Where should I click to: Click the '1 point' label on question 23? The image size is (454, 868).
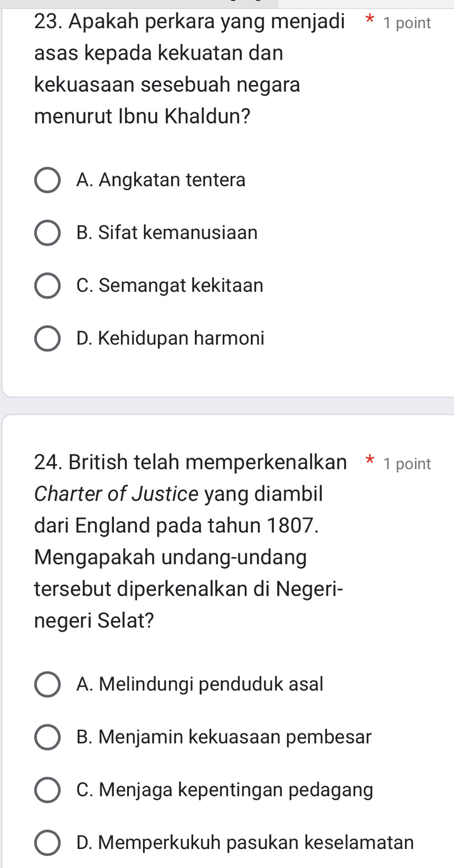click(407, 23)
